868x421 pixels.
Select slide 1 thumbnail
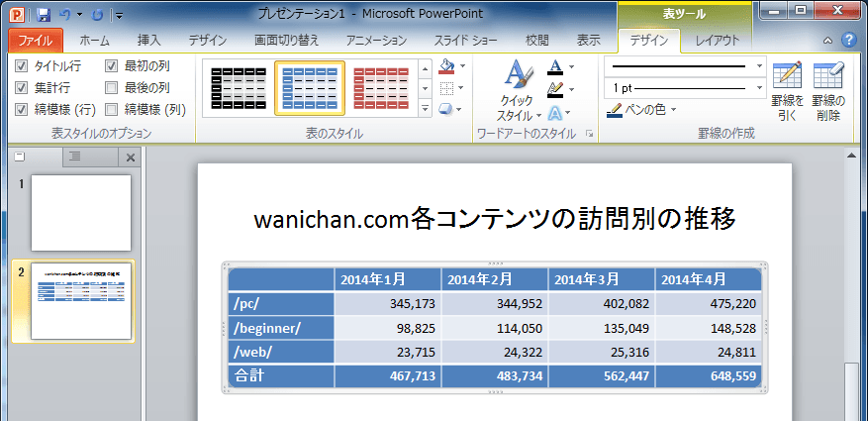tap(81, 213)
